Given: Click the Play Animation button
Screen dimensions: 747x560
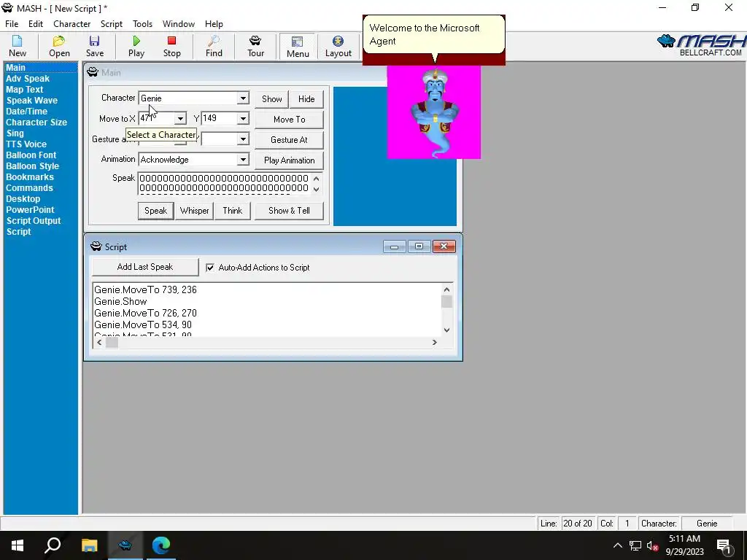Looking at the screenshot, I should coord(289,160).
